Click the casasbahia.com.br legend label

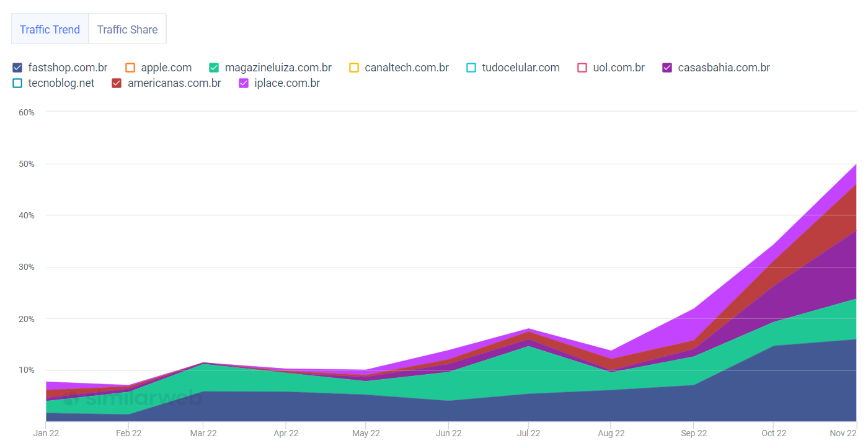pyautogui.click(x=724, y=68)
